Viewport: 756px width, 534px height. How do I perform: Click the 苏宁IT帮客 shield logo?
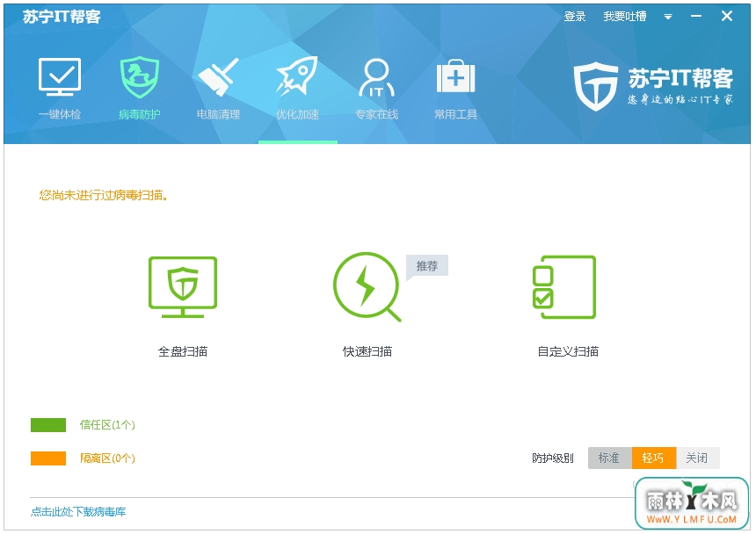coord(596,86)
